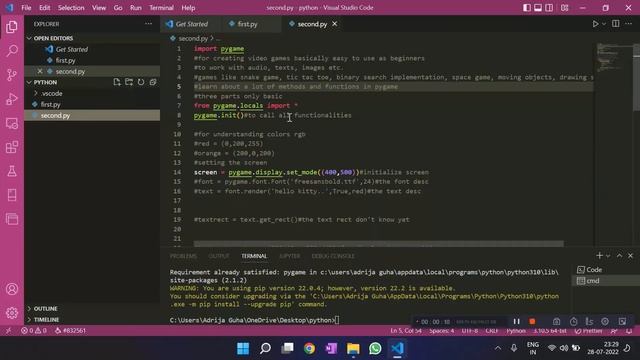This screenshot has width=640, height=360.
Task: Close second.py in Open Editors list
Action: coord(40,71)
